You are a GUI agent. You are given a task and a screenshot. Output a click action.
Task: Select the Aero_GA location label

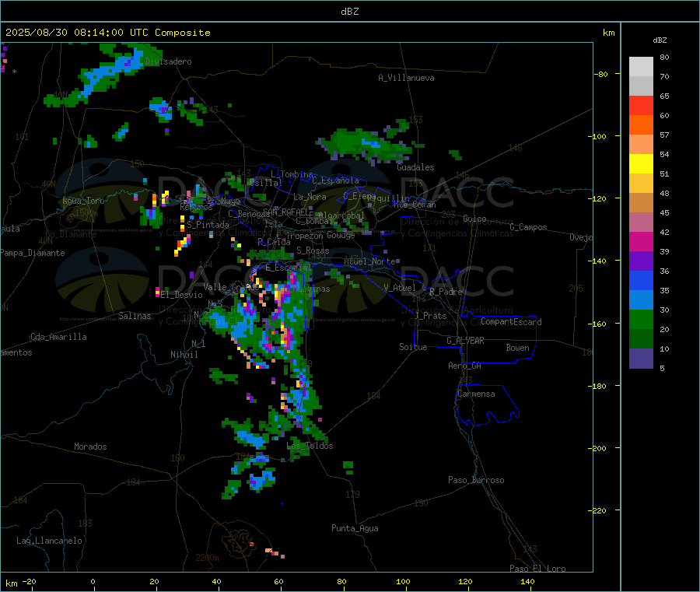coord(464,366)
